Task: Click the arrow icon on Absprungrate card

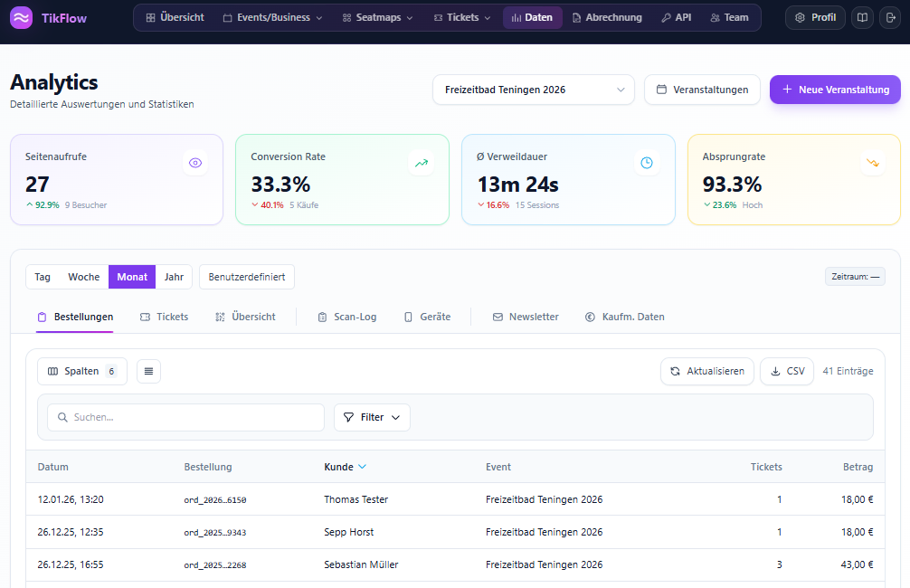Action: point(871,163)
